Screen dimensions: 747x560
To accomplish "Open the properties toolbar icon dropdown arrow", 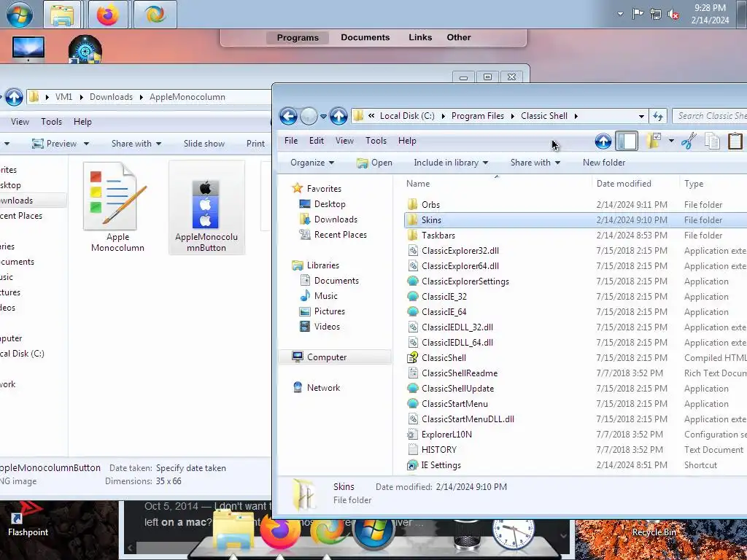I will click(x=671, y=141).
